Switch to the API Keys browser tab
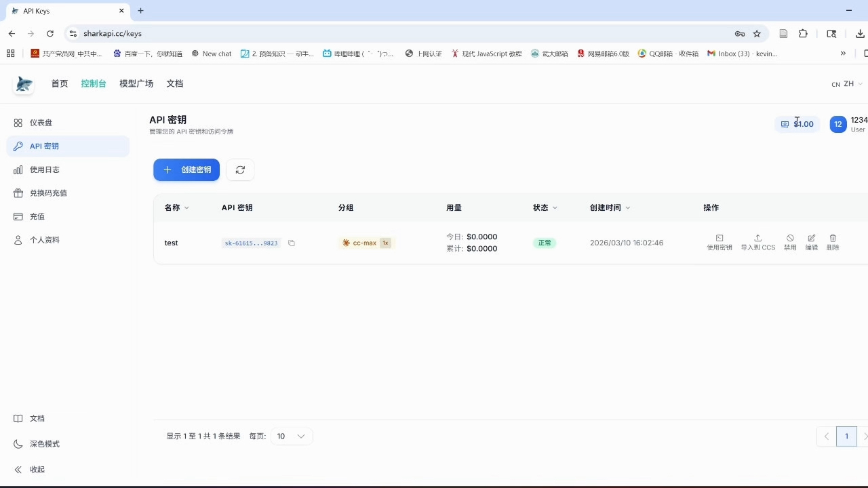The image size is (868, 488). coord(66,11)
